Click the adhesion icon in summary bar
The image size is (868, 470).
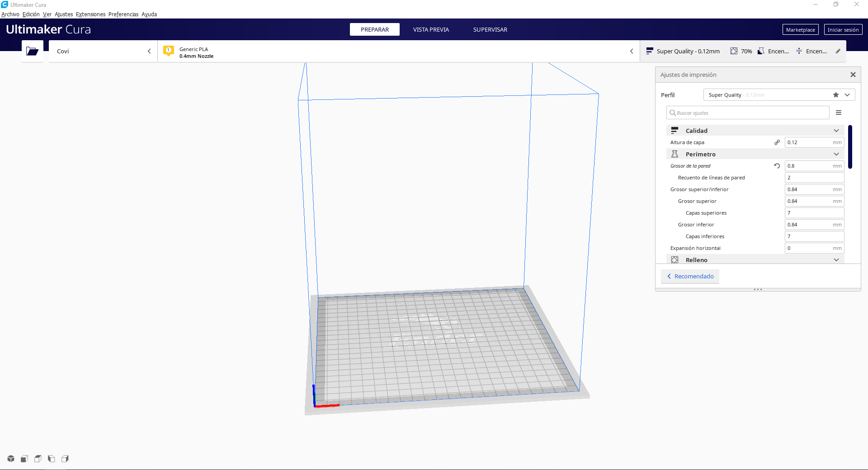(799, 51)
